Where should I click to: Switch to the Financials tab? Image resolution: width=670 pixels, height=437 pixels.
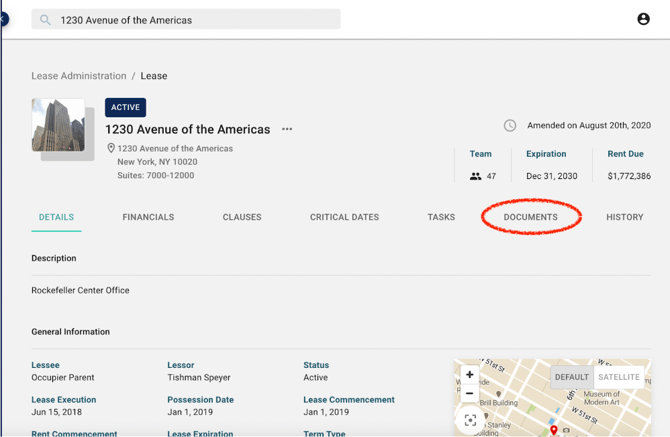click(148, 217)
